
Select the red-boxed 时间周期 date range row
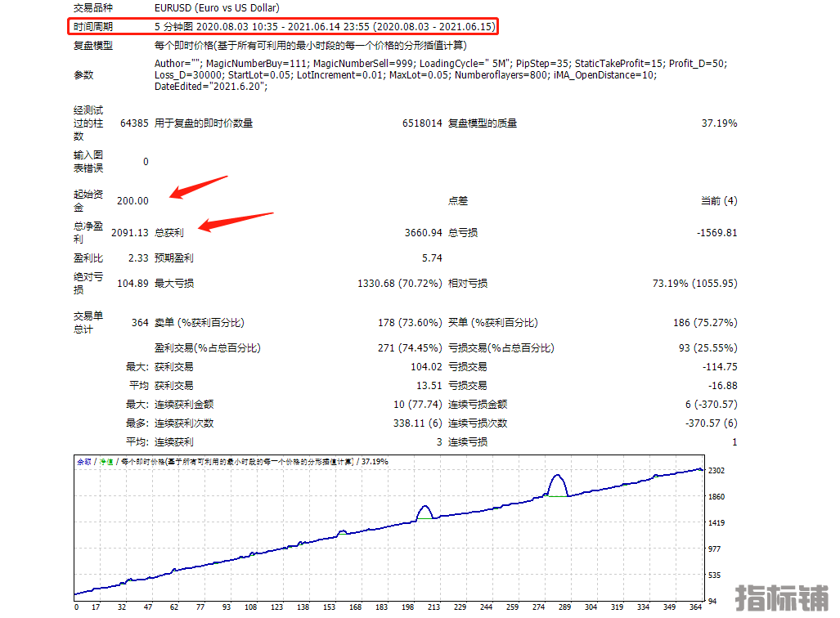pos(281,26)
